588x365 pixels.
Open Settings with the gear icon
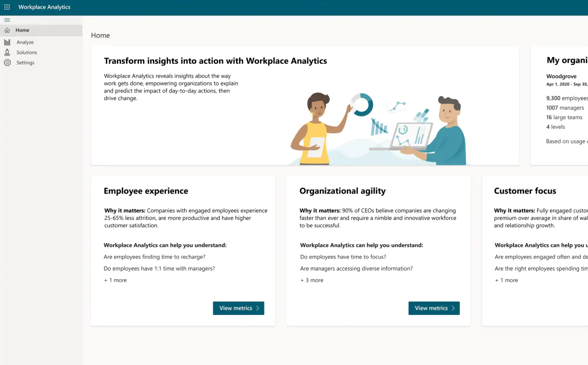point(7,63)
